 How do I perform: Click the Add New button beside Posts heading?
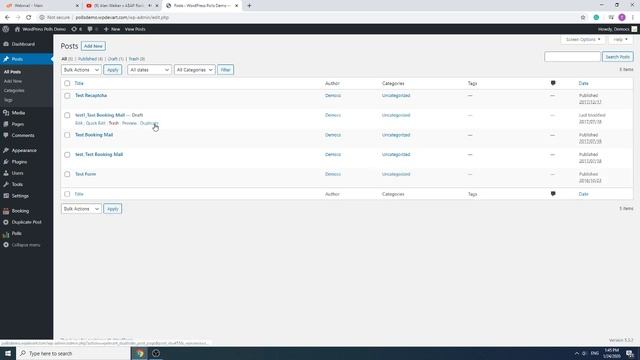coord(93,46)
